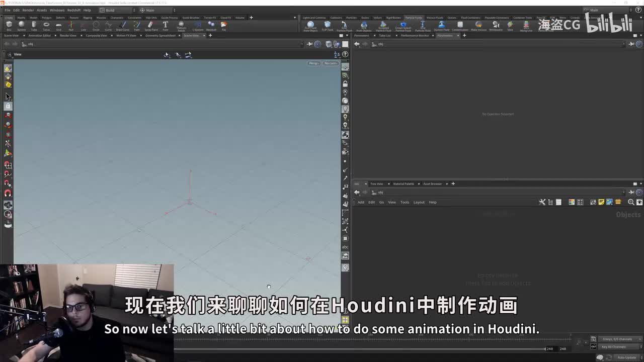Expand the left shelf set options arrow
The height and width of the screenshot is (362, 644).
[295, 18]
